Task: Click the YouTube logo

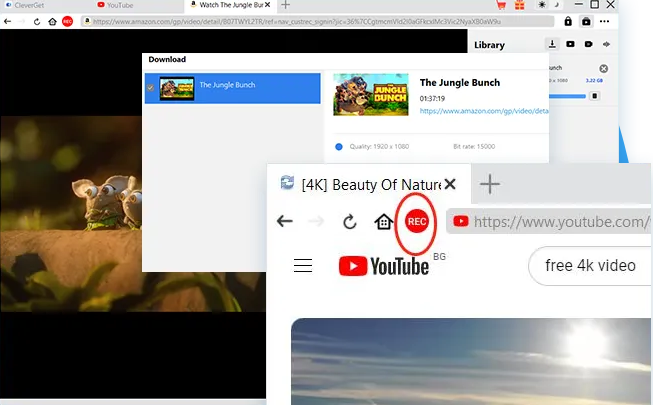Action: point(384,266)
